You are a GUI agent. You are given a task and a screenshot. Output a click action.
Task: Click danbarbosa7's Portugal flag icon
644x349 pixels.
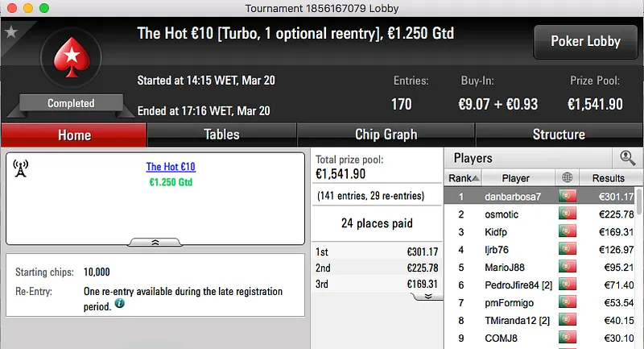[568, 197]
